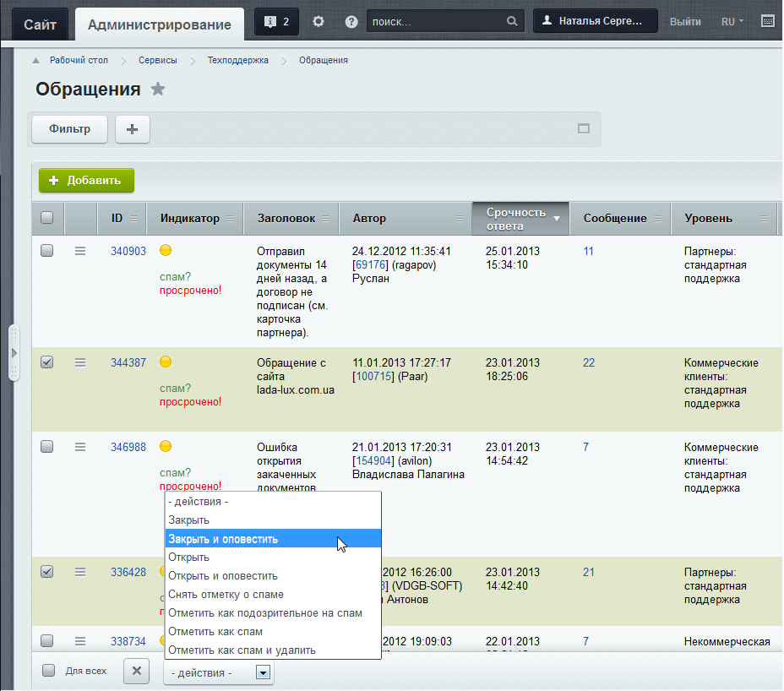Viewport: 784px width, 691px height.
Task: Open row menu for ticket 336428
Action: click(80, 572)
